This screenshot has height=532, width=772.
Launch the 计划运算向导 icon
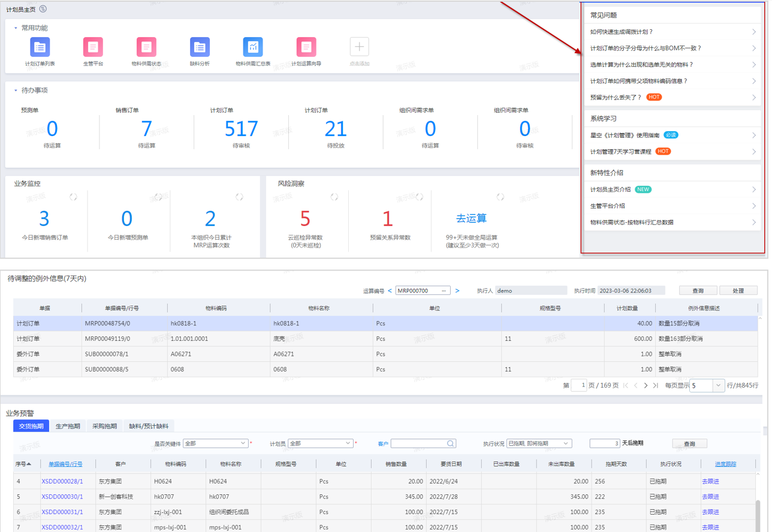[306, 47]
